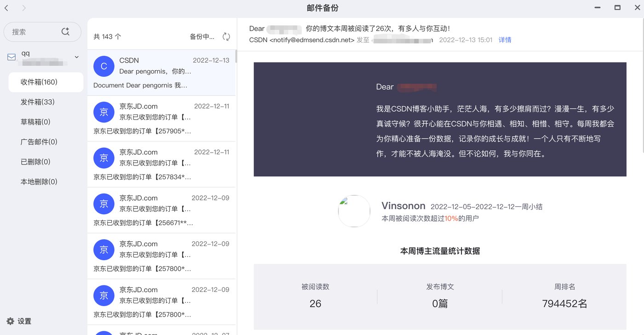Minimize the 邮件备份 window
The height and width of the screenshot is (335, 644).
click(x=597, y=8)
